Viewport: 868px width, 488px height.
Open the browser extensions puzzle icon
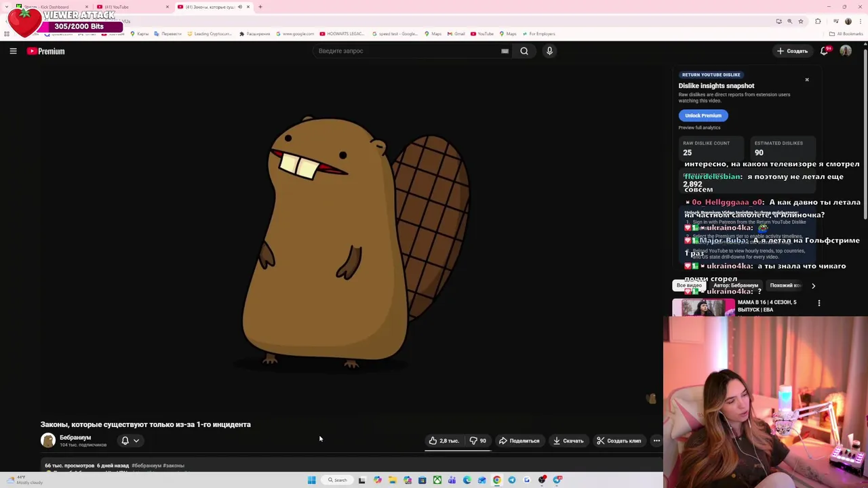[x=818, y=21]
